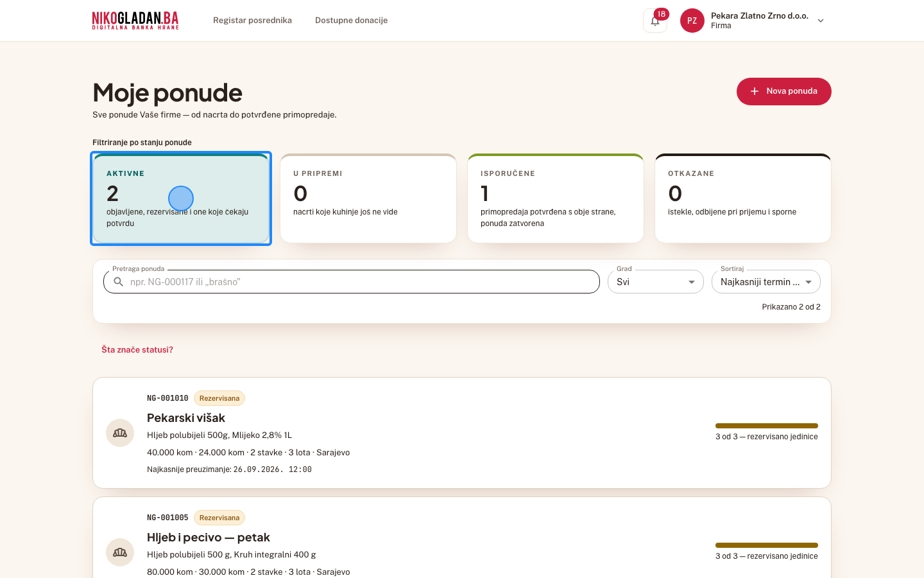
Task: Click the 'Prikazano 2 od 2' count
Action: (791, 307)
